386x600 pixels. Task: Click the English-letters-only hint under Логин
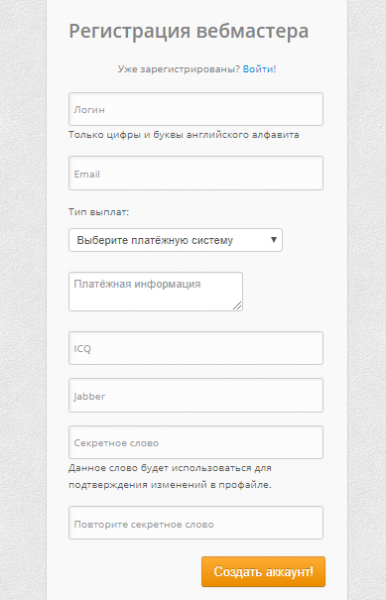pos(184,135)
